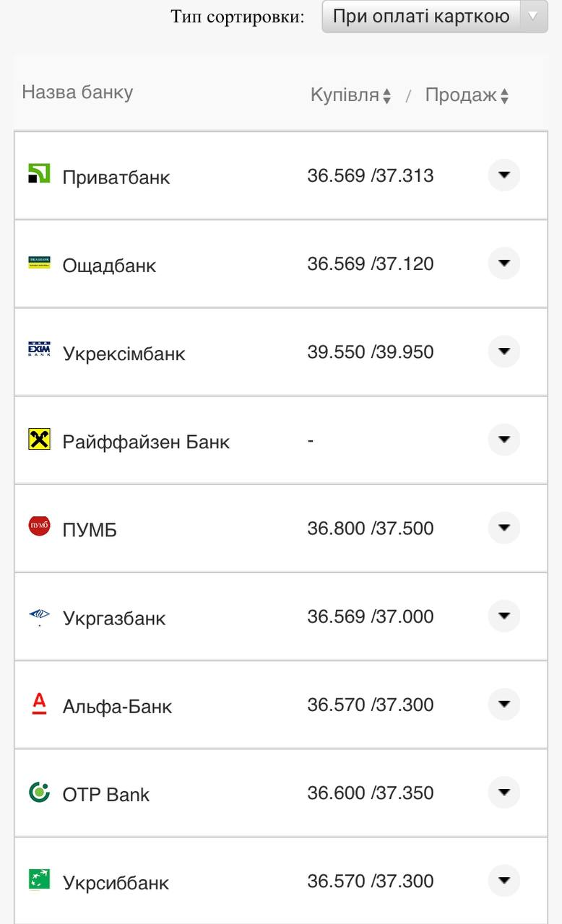Click the green OTP Bank logo icon
This screenshot has height=924, width=562.
coord(39,792)
